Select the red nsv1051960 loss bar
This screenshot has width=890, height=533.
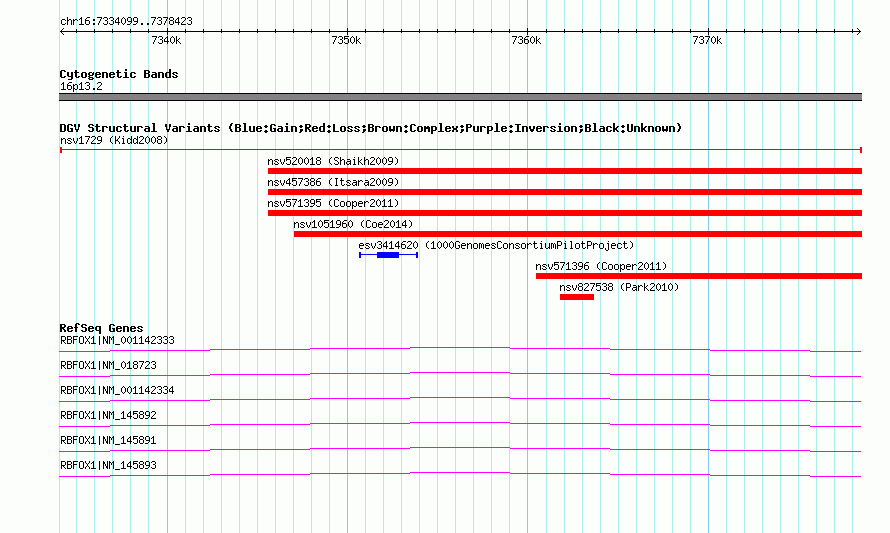point(578,234)
